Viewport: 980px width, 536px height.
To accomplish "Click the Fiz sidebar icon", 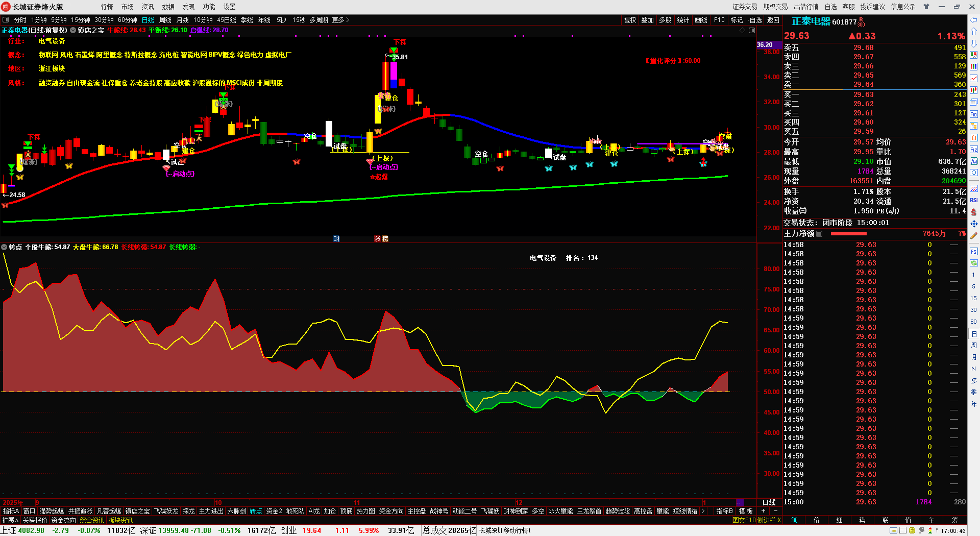I will pos(974,150).
